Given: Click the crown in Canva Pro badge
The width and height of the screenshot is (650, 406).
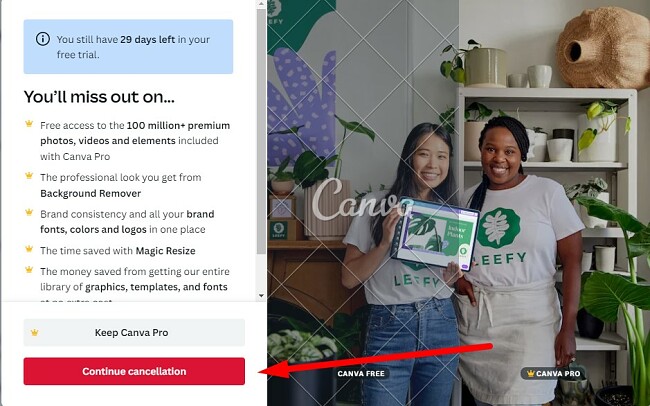Looking at the screenshot, I should point(530,374).
